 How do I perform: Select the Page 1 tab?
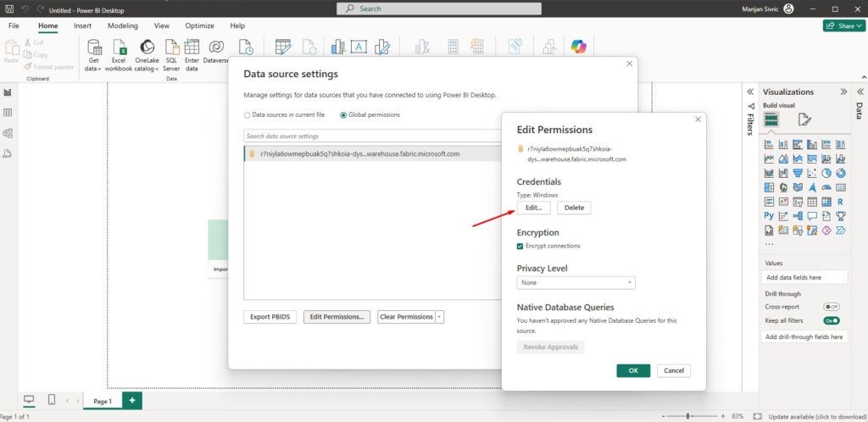(x=103, y=402)
